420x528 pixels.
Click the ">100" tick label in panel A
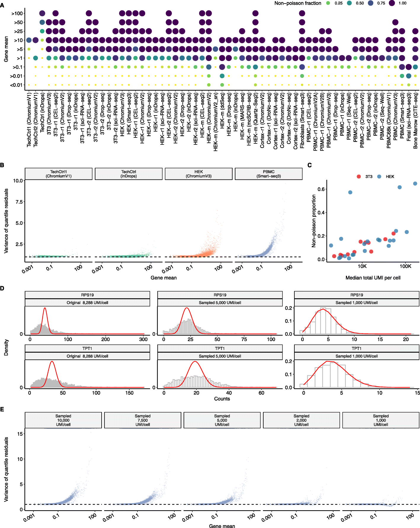[17, 14]
